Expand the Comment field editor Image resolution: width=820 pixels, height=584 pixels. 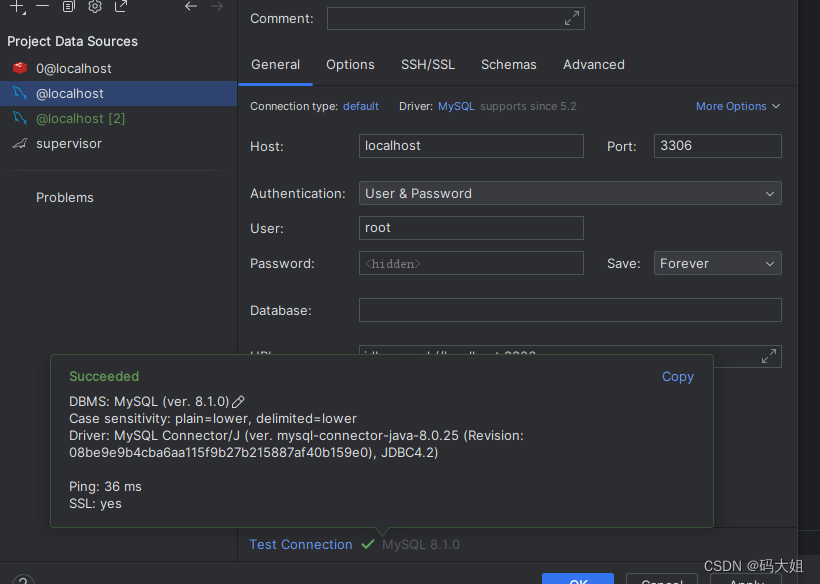pyautogui.click(x=571, y=18)
